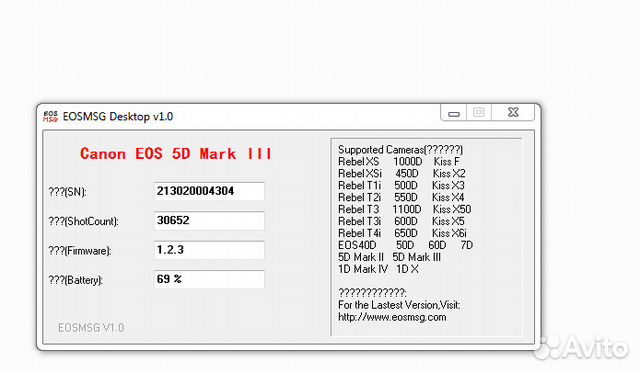Screen dimensions: 640x373
Task: Click 1D Mark IV in supported list
Action: [x=363, y=269]
